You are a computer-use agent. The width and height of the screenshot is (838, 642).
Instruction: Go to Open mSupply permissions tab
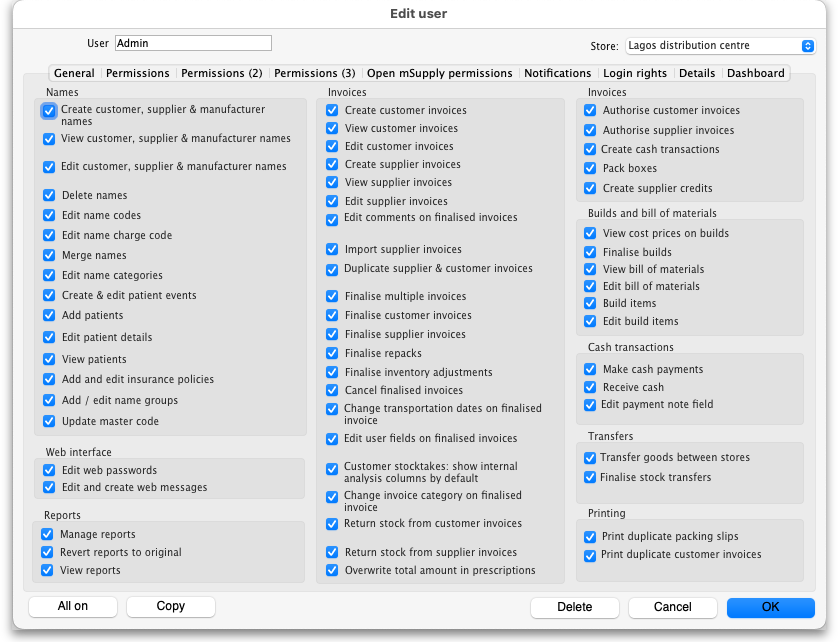point(439,73)
